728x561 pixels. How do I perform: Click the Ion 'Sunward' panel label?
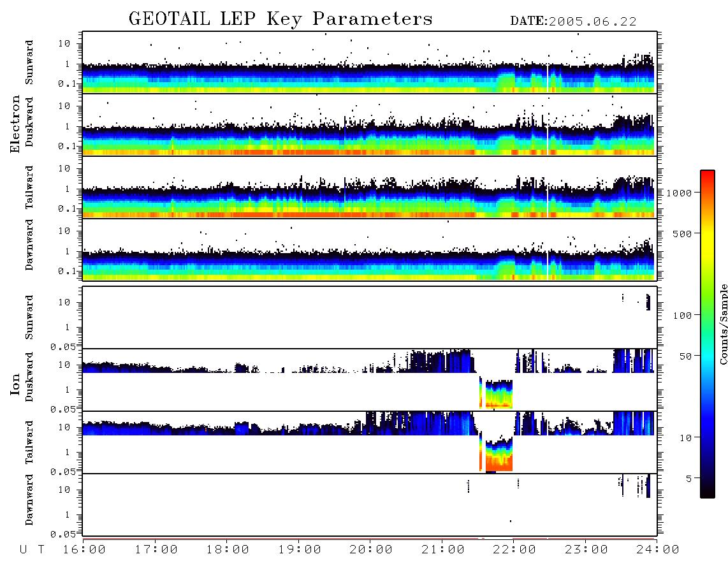(29, 317)
